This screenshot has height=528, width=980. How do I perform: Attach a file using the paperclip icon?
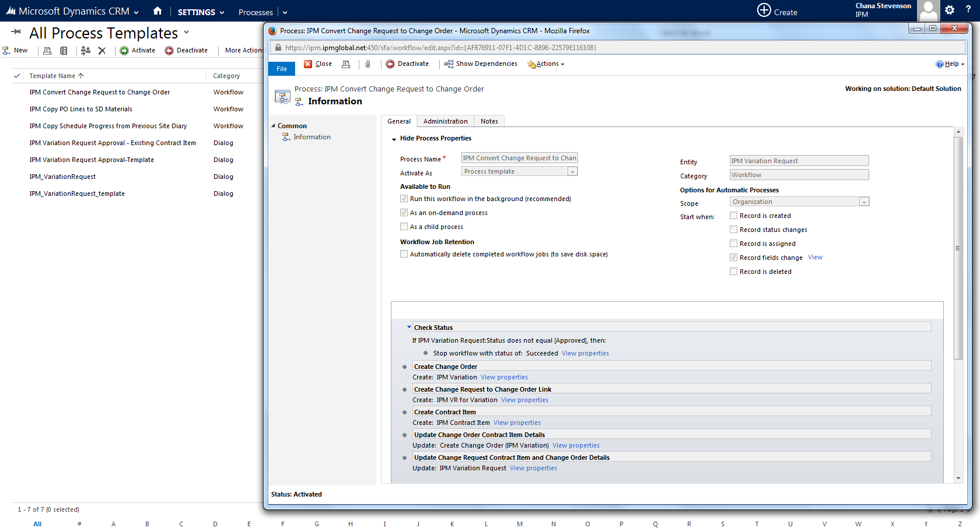coord(367,64)
